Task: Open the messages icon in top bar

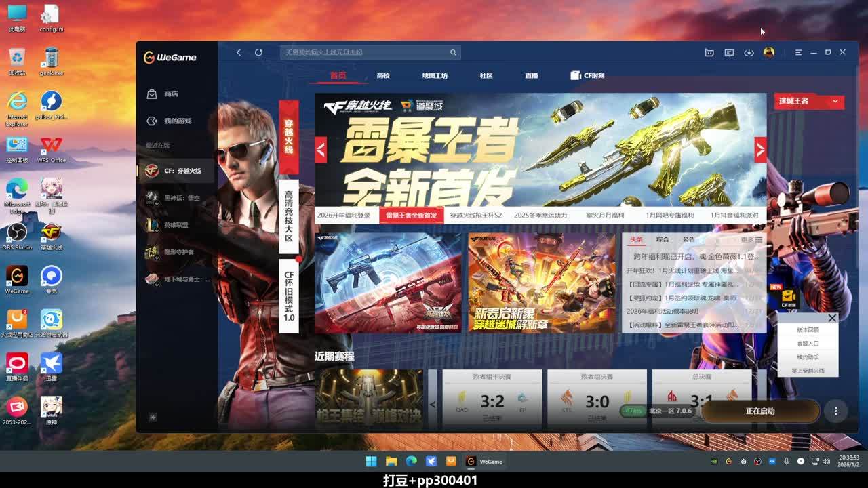Action: tap(729, 52)
